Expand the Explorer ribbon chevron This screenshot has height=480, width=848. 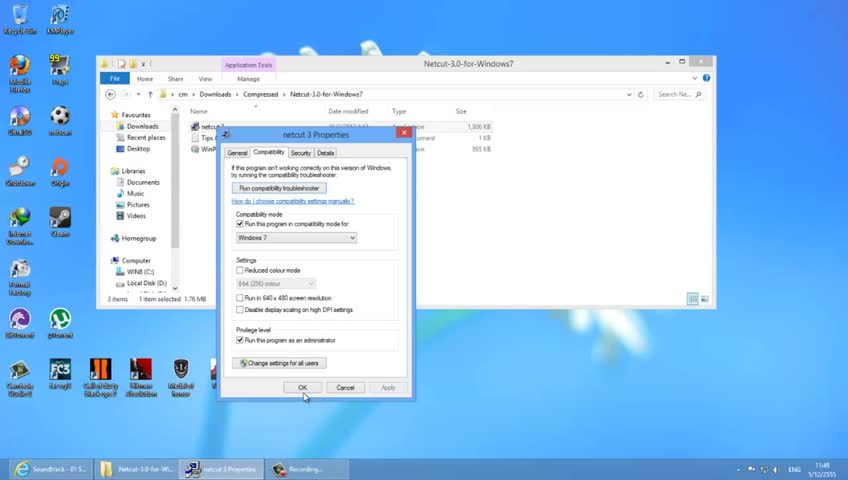tap(695, 78)
